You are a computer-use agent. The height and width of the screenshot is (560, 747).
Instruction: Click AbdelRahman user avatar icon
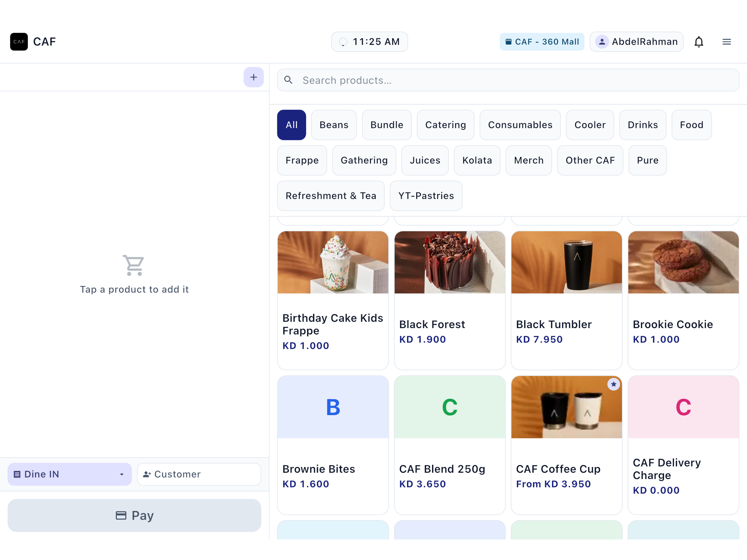pyautogui.click(x=602, y=42)
